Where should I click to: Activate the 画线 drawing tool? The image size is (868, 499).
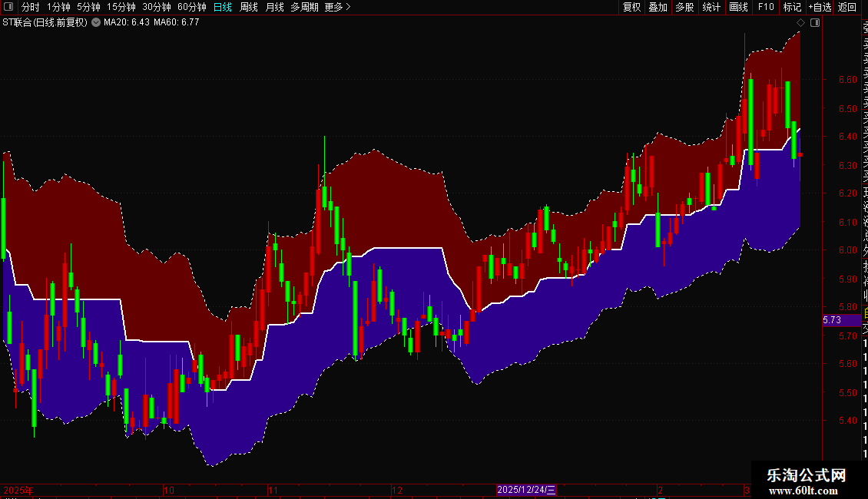click(738, 7)
